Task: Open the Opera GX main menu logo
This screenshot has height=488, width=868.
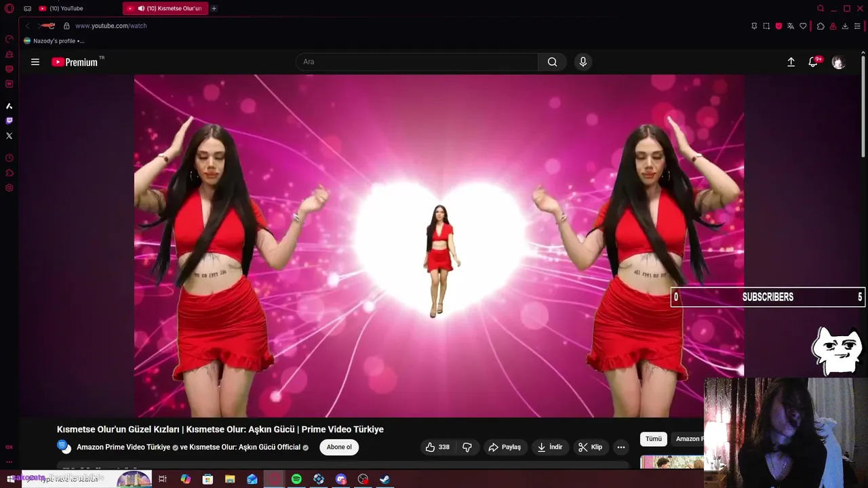Action: 9,8
